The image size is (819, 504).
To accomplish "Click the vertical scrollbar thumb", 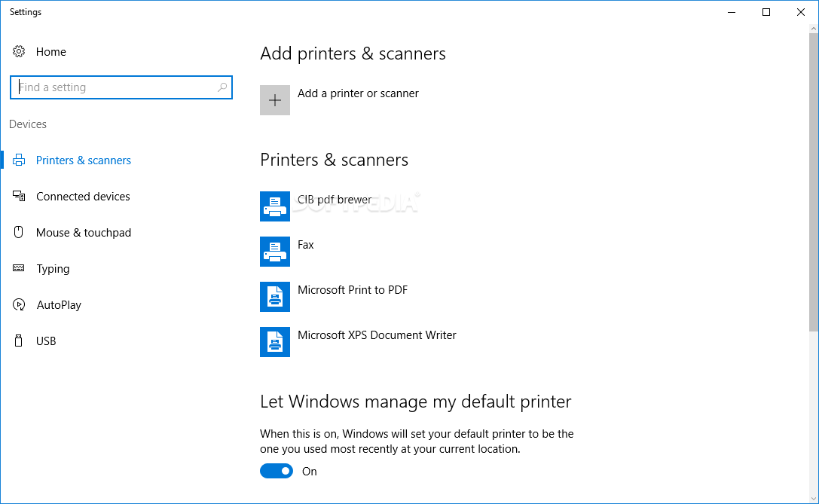I will [814, 182].
